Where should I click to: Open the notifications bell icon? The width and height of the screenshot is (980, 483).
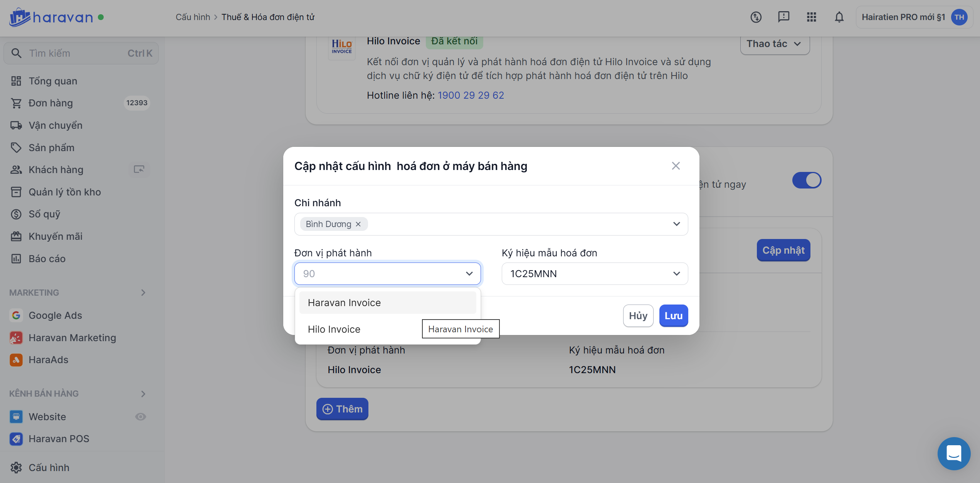click(x=839, y=17)
